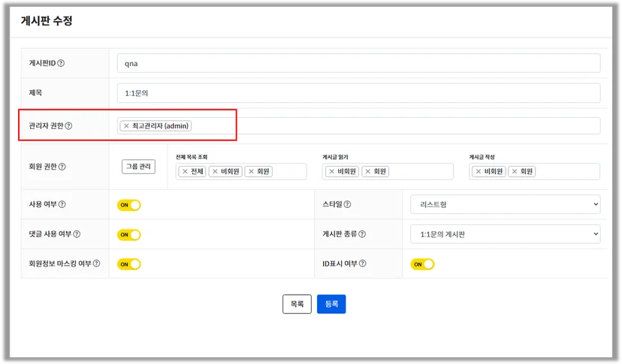Screen dimensions: 622x364
Task: Click the 제목 row label
Action: (35, 93)
